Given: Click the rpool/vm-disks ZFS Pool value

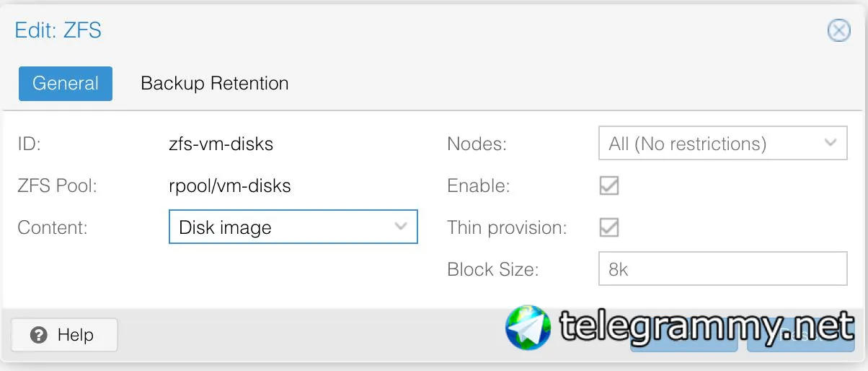Looking at the screenshot, I should (229, 185).
